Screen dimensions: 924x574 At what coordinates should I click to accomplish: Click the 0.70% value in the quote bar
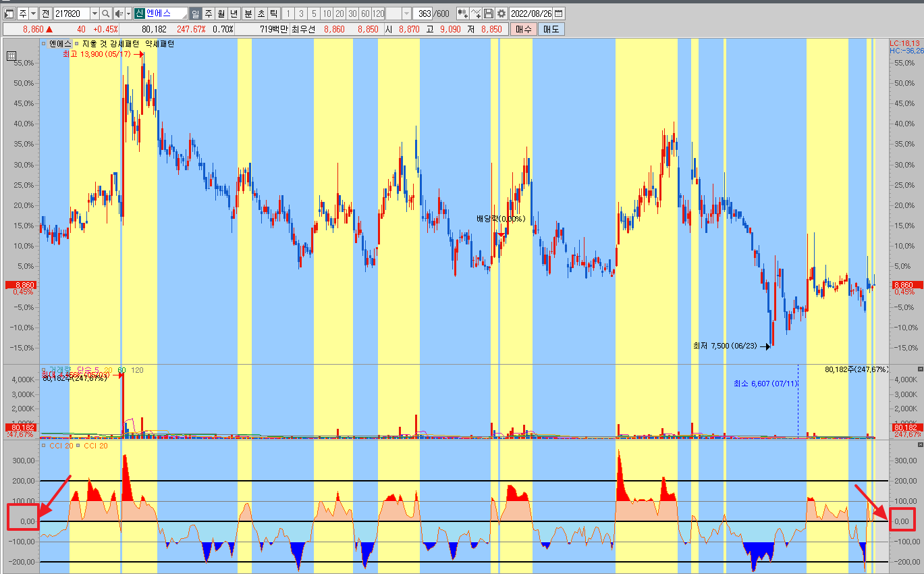pos(223,29)
